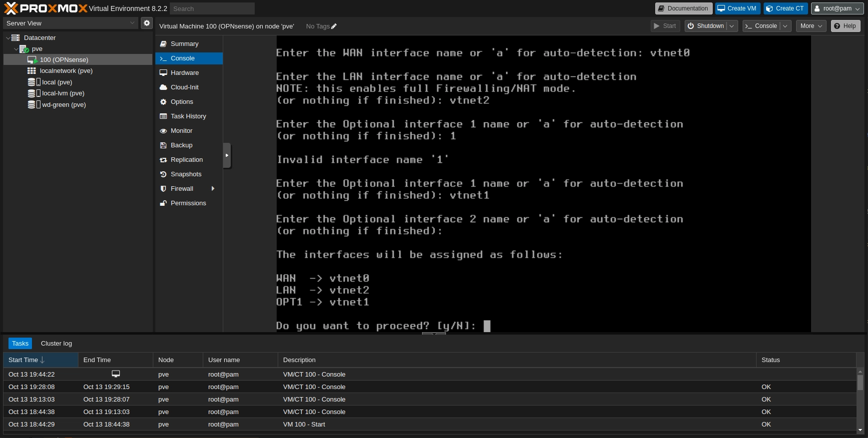Click the Snapshots history icon

163,174
